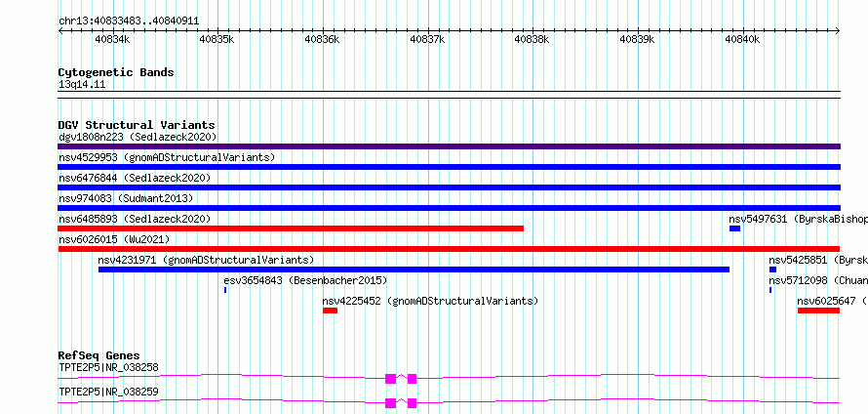Click the first exon box of NR_038259
Screen dimensions: 868x414
click(391, 403)
